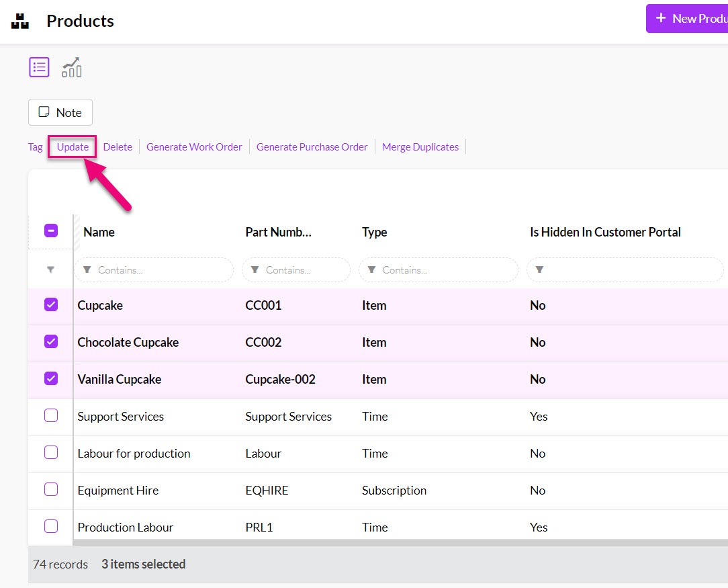728x588 pixels.
Task: Click the "Subscription" type cell
Action: 394,491
